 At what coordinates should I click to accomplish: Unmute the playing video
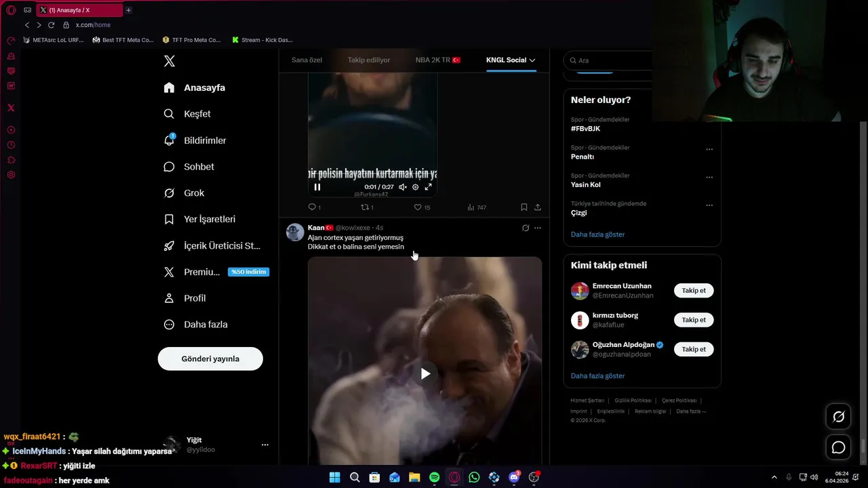pos(403,187)
